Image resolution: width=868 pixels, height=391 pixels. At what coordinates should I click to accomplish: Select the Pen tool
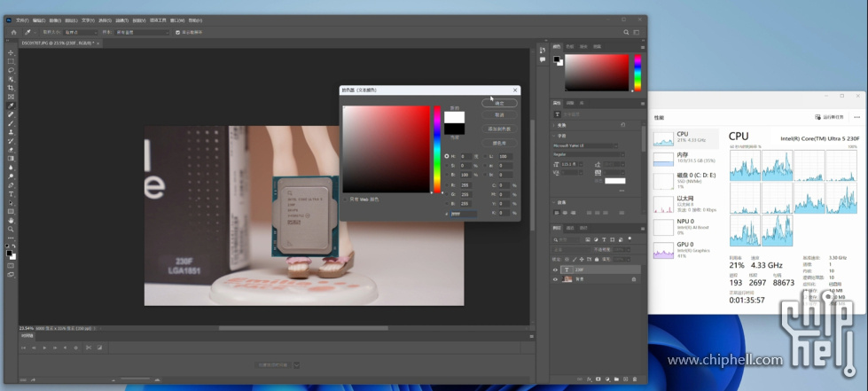tap(11, 185)
